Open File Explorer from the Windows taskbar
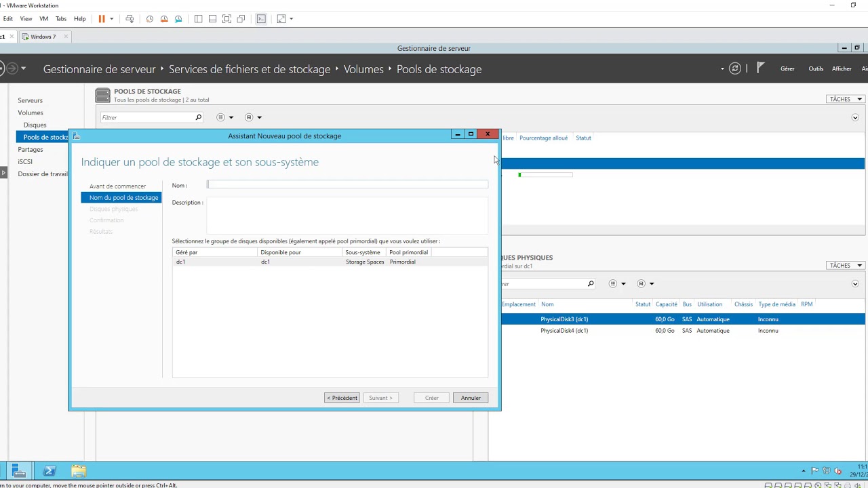The height and width of the screenshot is (488, 868). point(79,471)
